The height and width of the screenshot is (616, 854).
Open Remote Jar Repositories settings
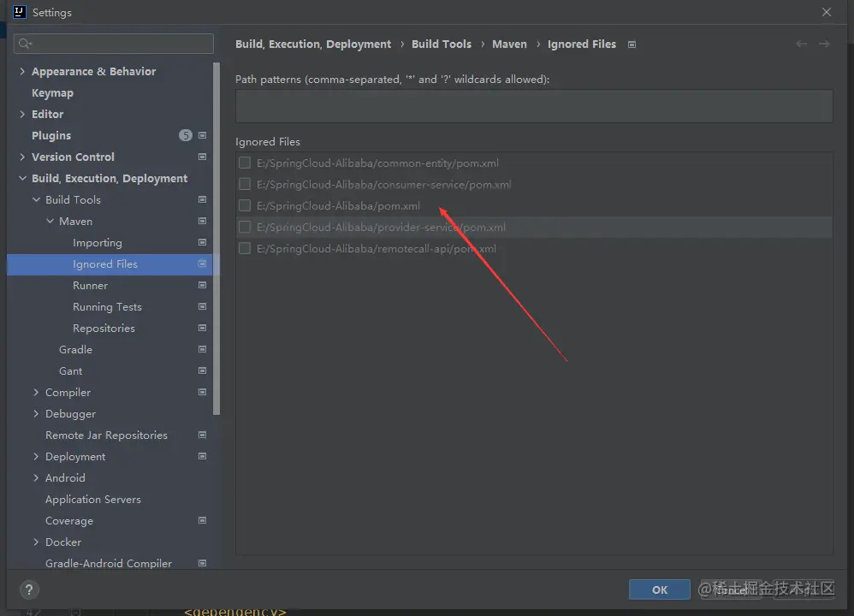point(106,435)
